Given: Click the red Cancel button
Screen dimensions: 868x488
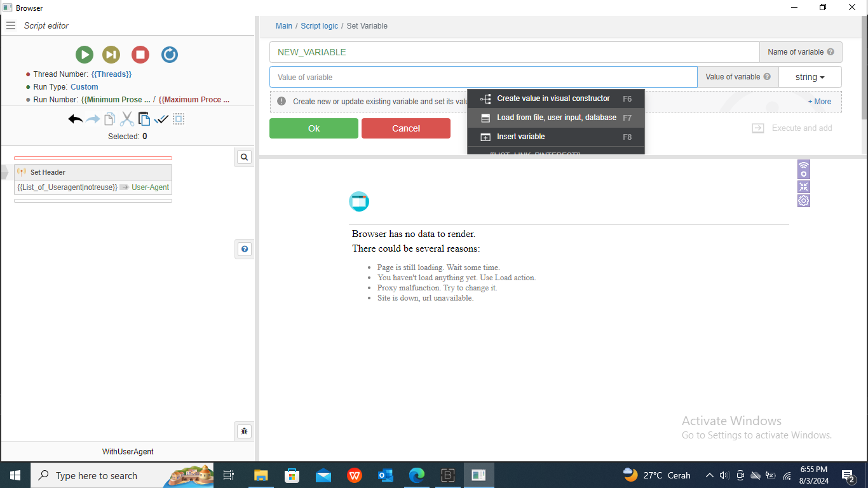Looking at the screenshot, I should 405,128.
